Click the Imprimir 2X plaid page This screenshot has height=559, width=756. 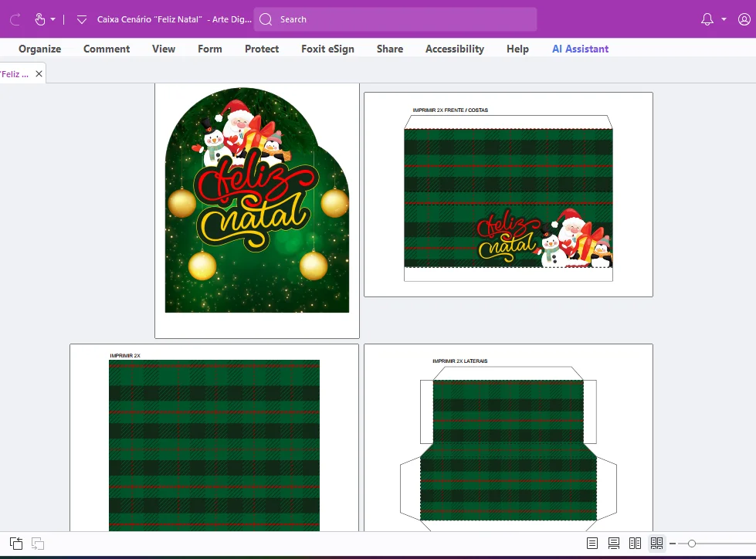coord(214,438)
